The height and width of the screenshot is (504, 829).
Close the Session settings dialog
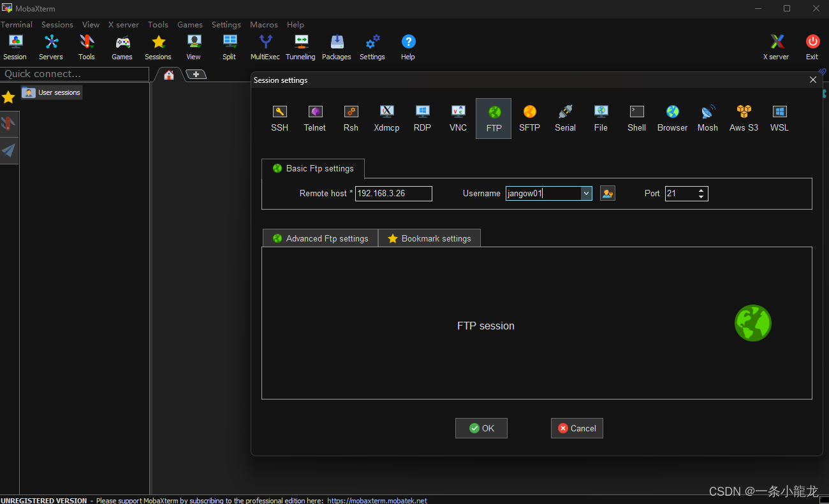coord(812,80)
